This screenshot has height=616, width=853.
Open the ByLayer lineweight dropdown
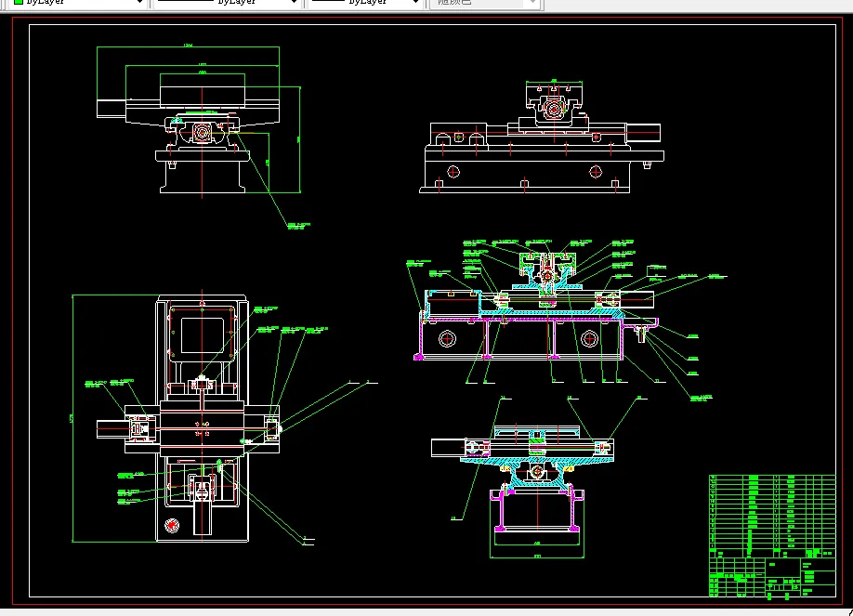click(365, 3)
